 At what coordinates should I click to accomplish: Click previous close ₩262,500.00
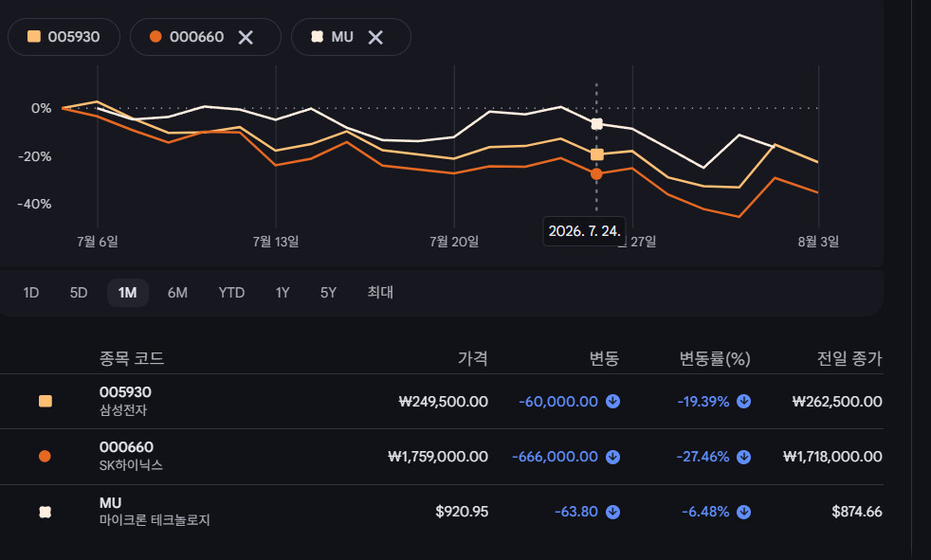click(x=837, y=402)
